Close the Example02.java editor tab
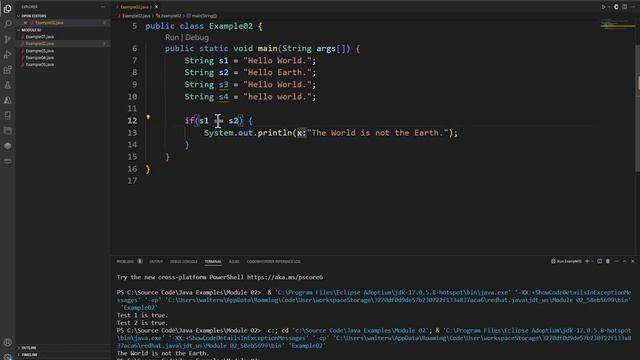 tap(156, 7)
